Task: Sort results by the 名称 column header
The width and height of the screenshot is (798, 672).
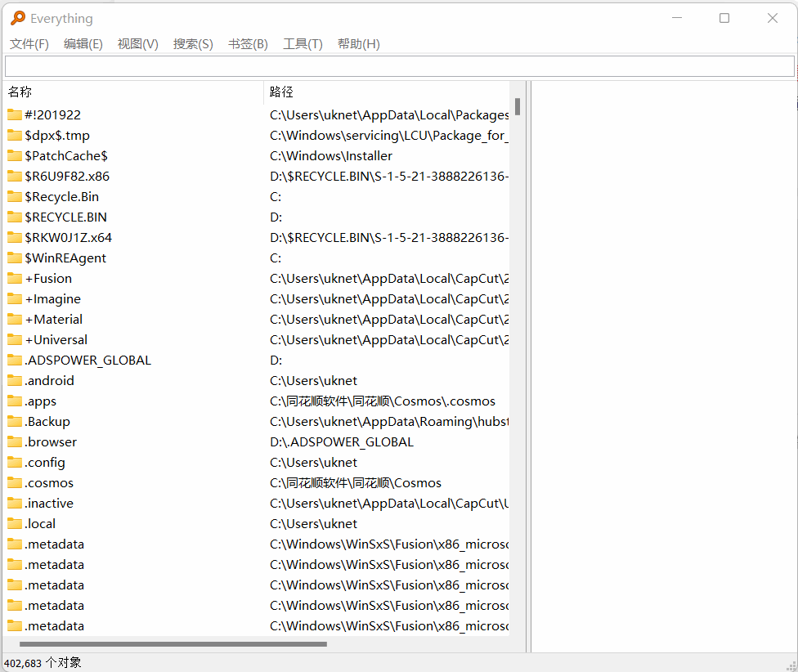Action: point(134,92)
